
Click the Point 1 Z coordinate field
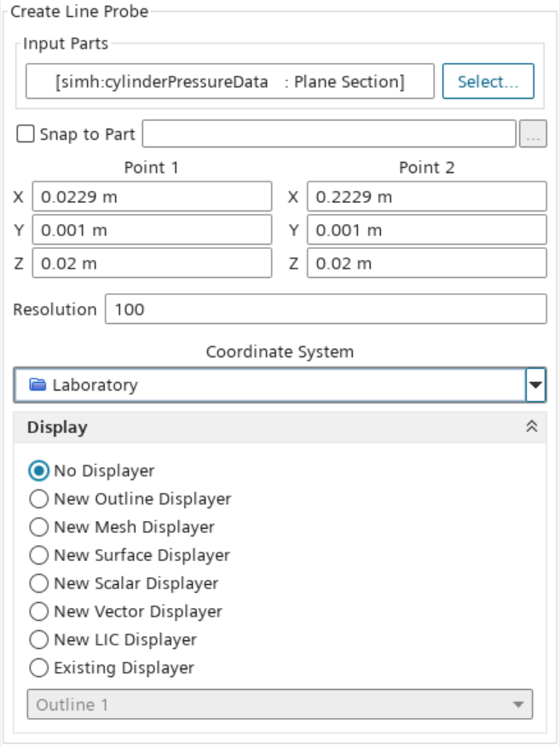tap(152, 263)
